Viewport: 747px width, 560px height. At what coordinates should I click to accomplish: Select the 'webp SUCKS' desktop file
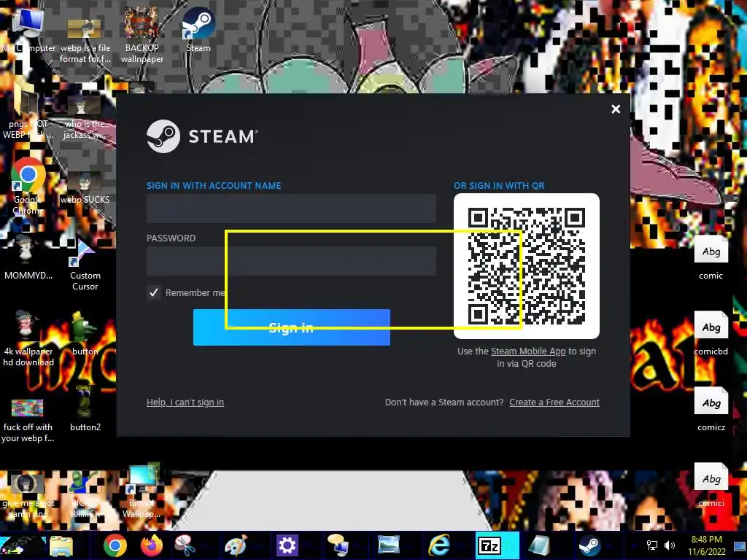[85, 187]
